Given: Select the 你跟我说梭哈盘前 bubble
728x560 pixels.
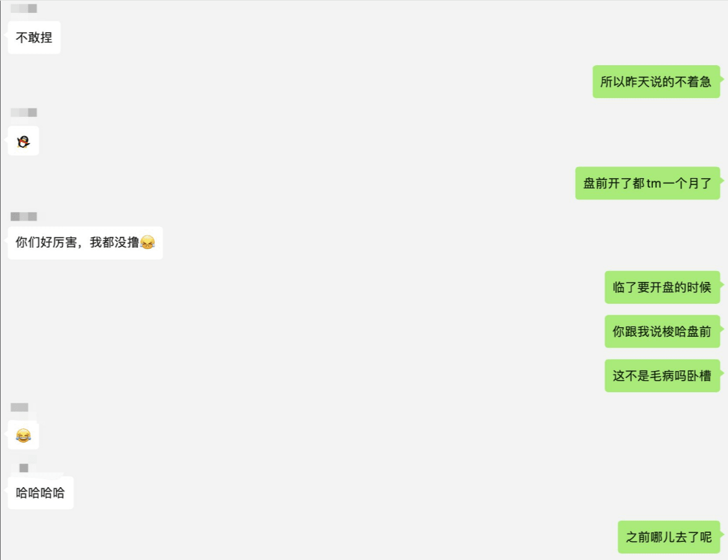Looking at the screenshot, I should click(x=662, y=331).
